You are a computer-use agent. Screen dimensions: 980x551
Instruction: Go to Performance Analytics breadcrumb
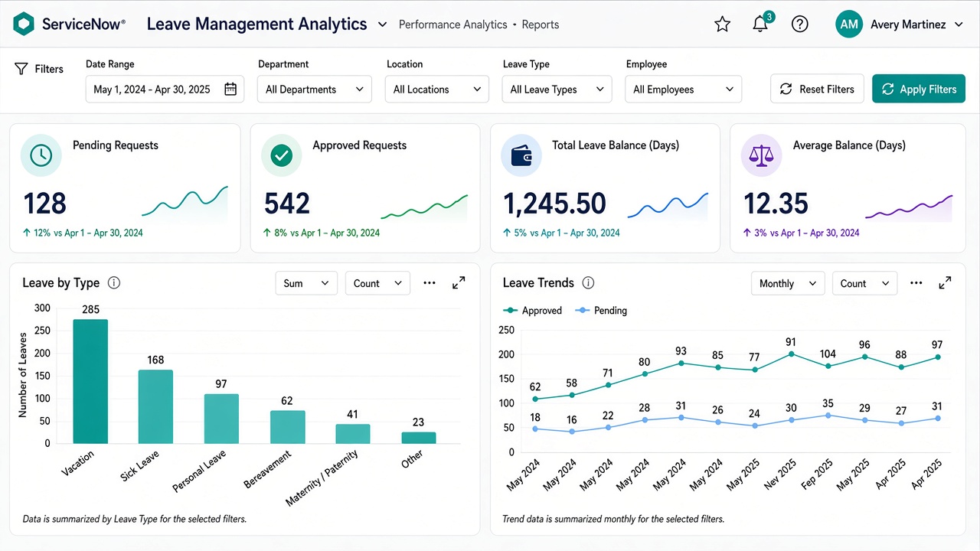tap(453, 24)
